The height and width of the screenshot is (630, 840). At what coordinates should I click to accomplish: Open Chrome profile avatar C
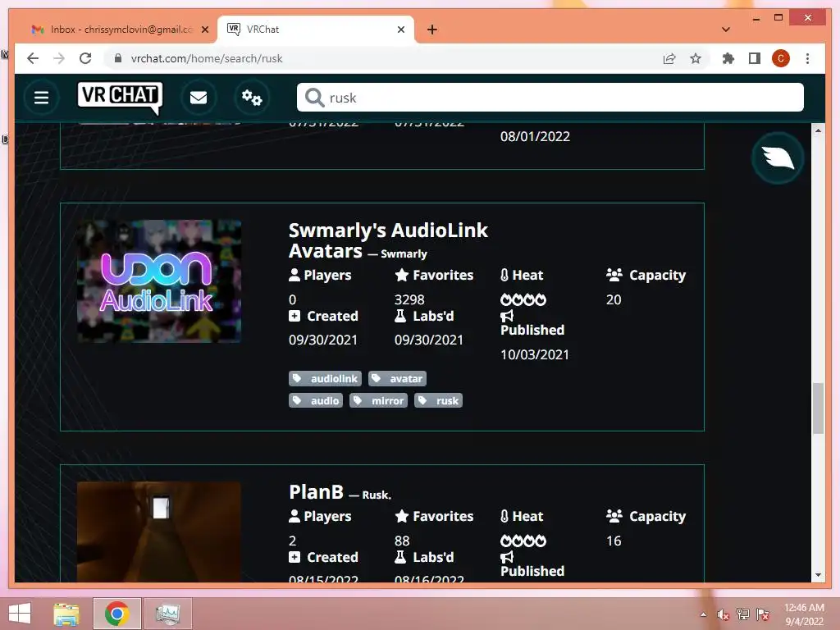781,58
